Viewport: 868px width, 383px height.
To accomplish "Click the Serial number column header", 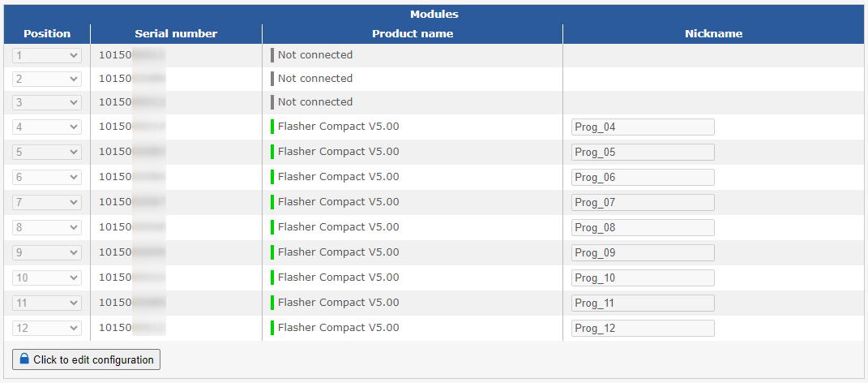I will [x=176, y=34].
